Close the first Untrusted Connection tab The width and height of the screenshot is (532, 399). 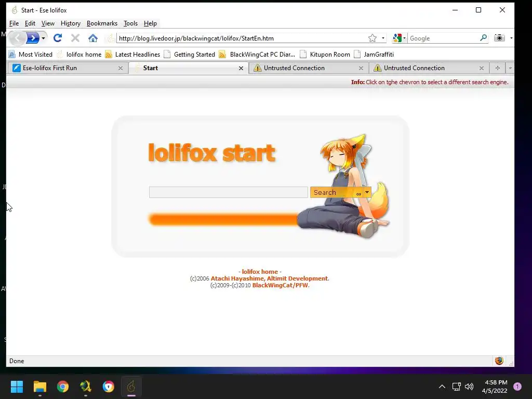coord(361,68)
